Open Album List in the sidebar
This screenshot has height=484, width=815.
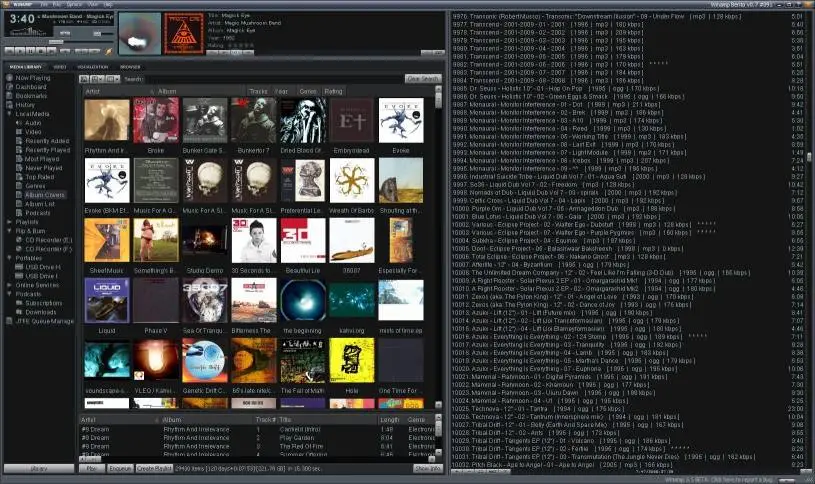[40, 204]
